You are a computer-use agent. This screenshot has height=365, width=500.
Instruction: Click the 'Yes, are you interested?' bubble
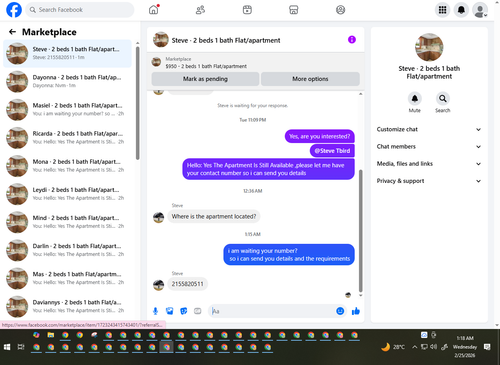(320, 136)
